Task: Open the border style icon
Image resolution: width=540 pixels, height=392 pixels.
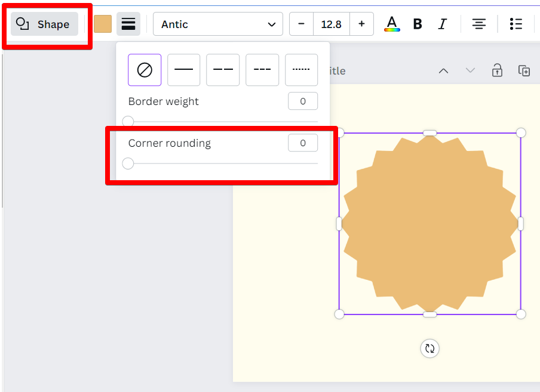Action: click(128, 24)
